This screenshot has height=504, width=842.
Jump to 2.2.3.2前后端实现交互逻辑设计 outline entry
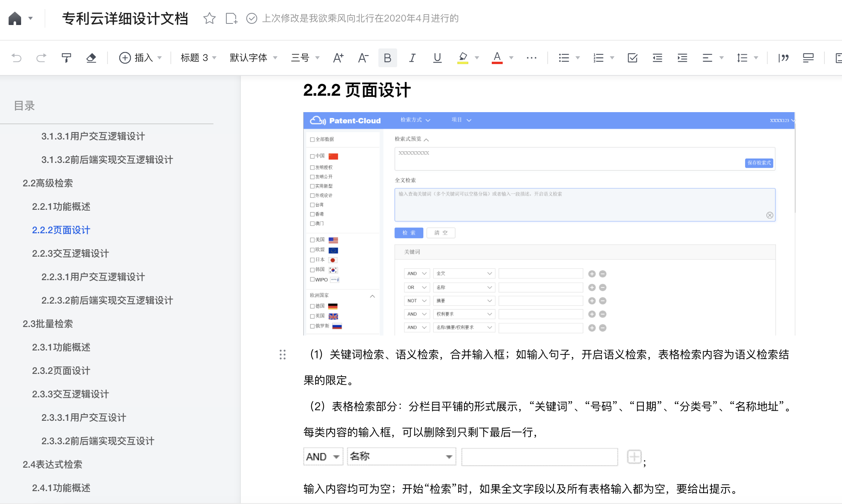tap(107, 300)
